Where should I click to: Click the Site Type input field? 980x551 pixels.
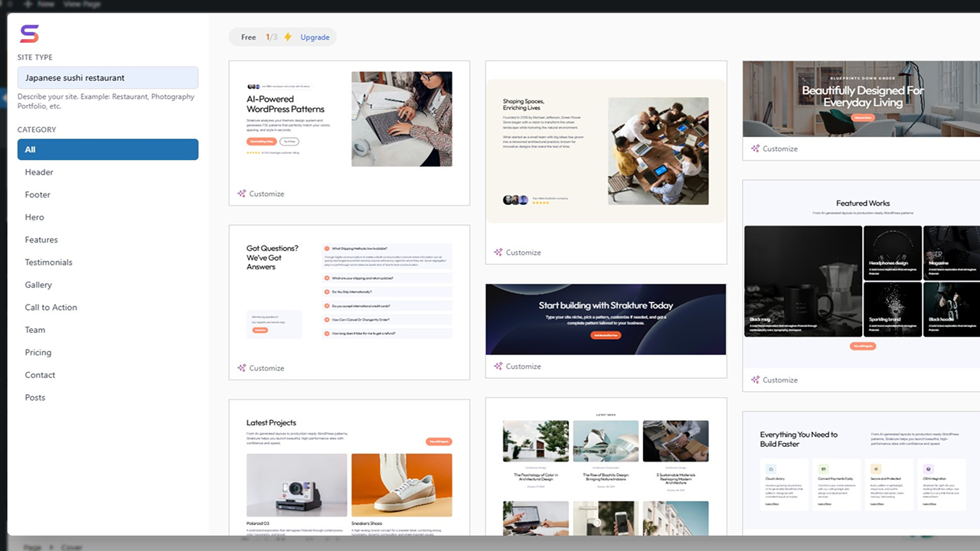pyautogui.click(x=108, y=78)
